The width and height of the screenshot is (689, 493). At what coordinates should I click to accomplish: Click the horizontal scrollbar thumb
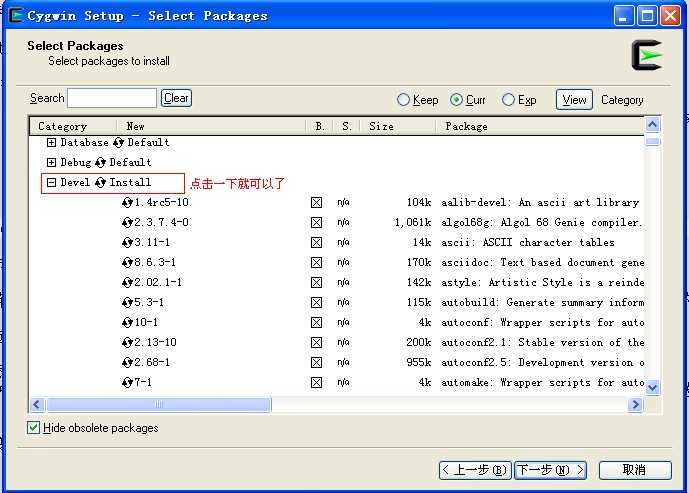(x=159, y=405)
